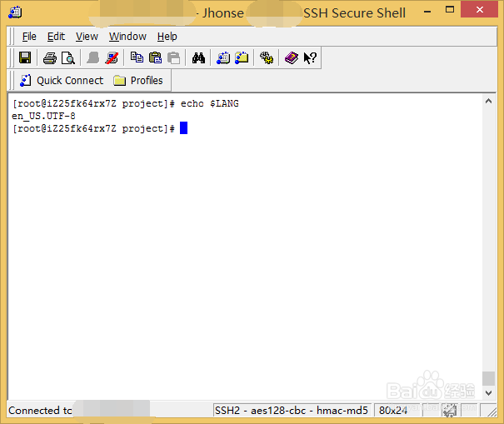The height and width of the screenshot is (424, 504).
Task: Click the 'Connected to' status text
Action: point(40,410)
